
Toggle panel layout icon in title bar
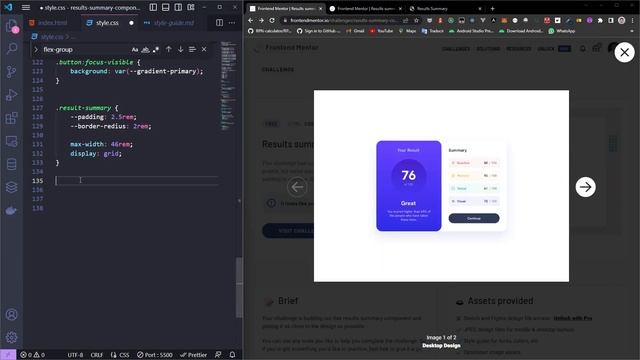[166, 7]
